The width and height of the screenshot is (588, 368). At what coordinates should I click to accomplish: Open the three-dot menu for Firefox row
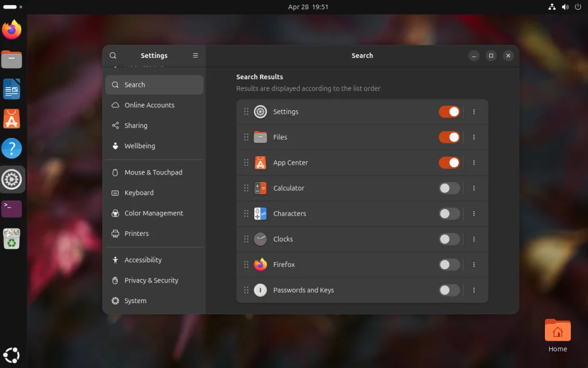point(474,265)
